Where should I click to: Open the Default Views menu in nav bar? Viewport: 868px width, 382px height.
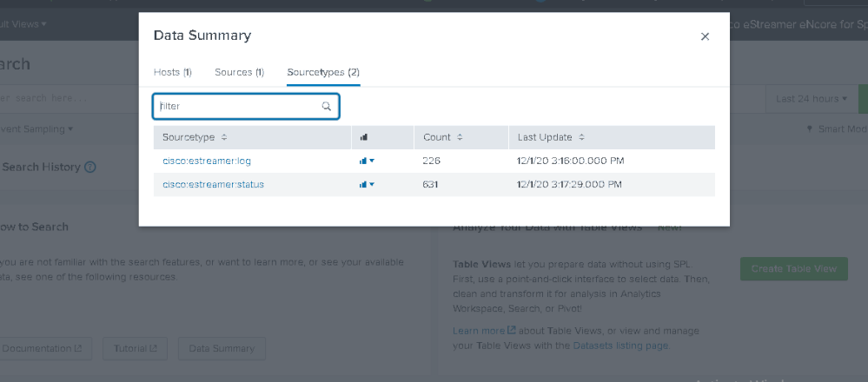pos(23,23)
